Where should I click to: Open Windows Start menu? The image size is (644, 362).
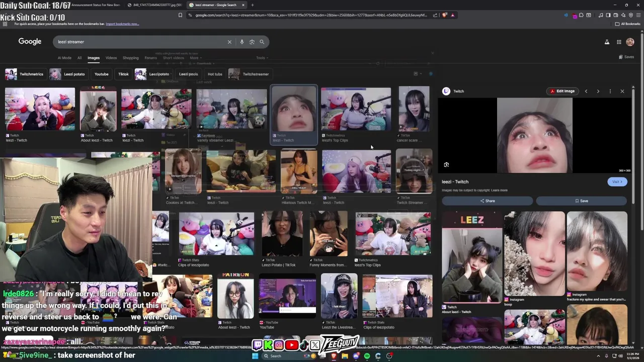click(x=255, y=356)
